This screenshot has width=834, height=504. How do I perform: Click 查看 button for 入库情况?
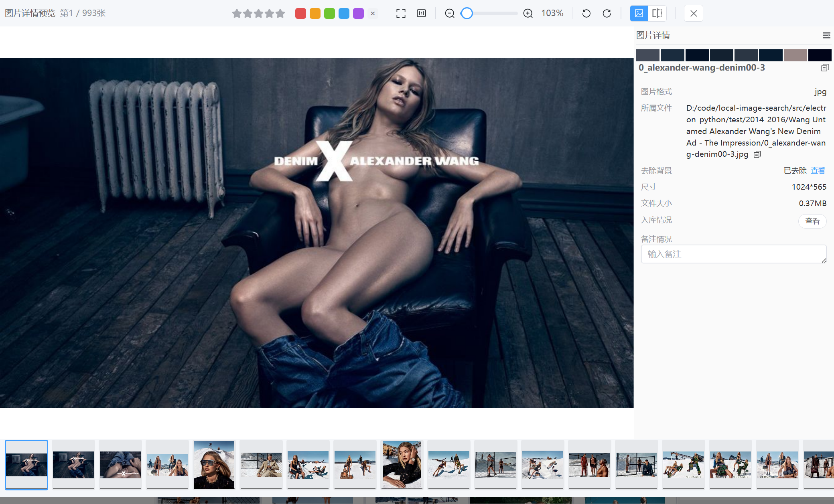click(812, 221)
